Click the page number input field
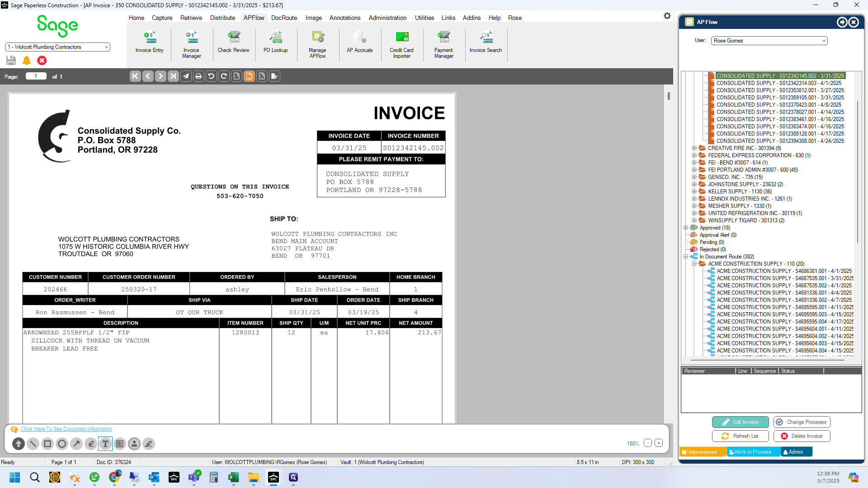Image resolution: width=868 pixels, height=488 pixels. pyautogui.click(x=36, y=76)
